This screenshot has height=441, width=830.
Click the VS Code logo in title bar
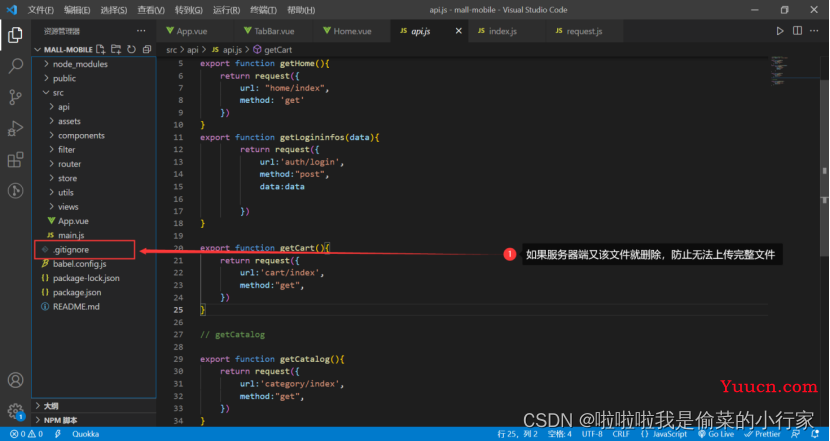[12, 10]
